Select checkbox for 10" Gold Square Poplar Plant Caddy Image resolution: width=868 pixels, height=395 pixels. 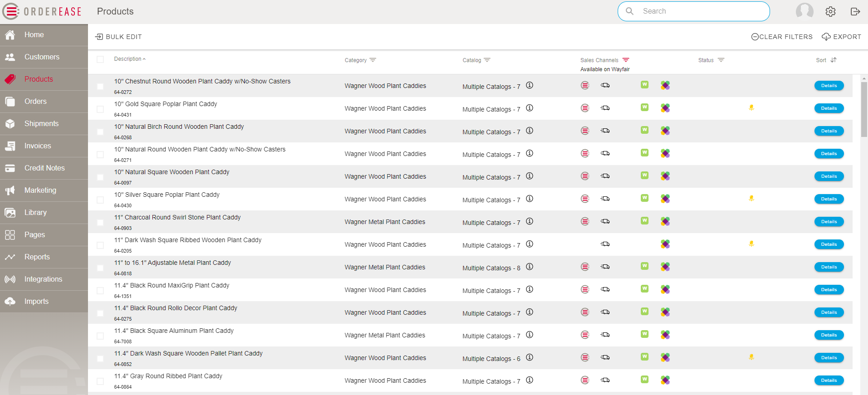click(x=100, y=109)
